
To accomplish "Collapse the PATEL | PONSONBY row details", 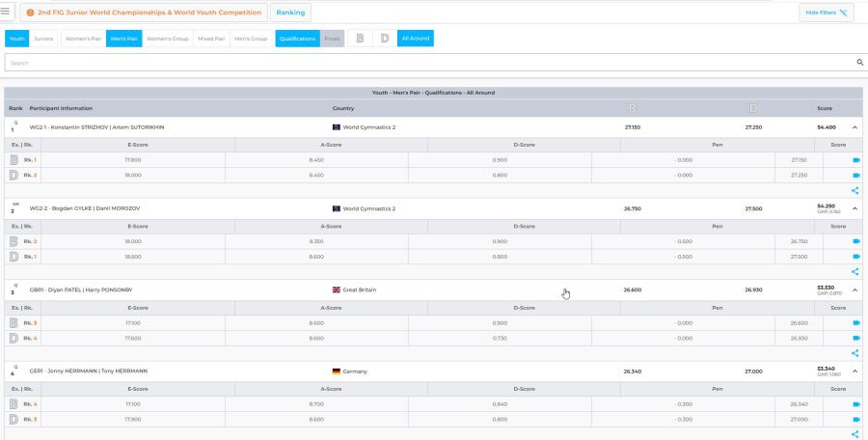I will [x=854, y=289].
